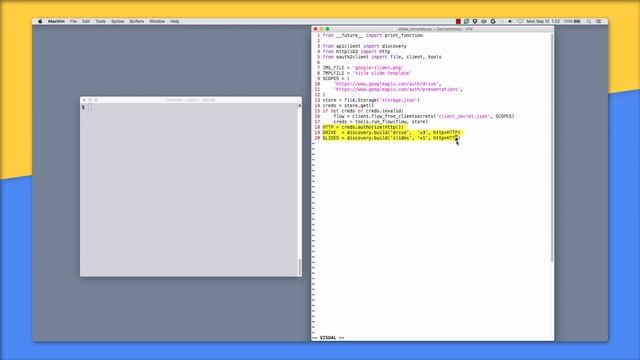Click the 'SCOPES = (' line
The height and width of the screenshot is (360, 640).
(336, 78)
